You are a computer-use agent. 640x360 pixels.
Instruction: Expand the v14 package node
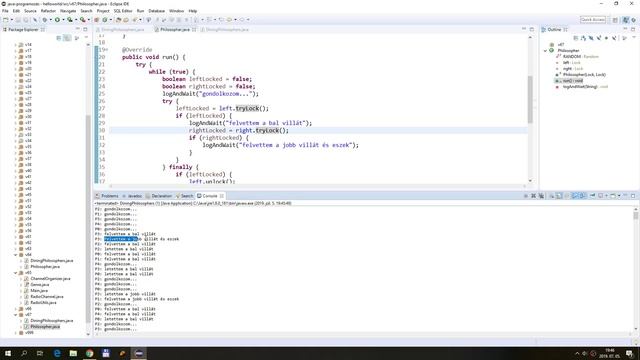coord(16,45)
